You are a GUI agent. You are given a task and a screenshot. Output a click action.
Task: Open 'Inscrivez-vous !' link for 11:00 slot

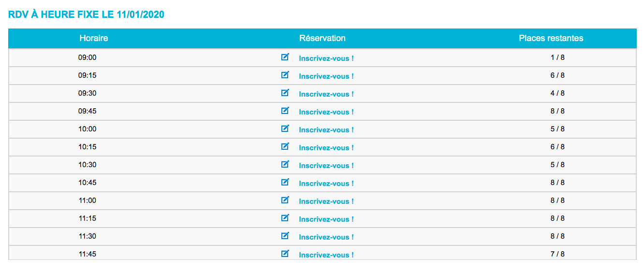tap(326, 201)
